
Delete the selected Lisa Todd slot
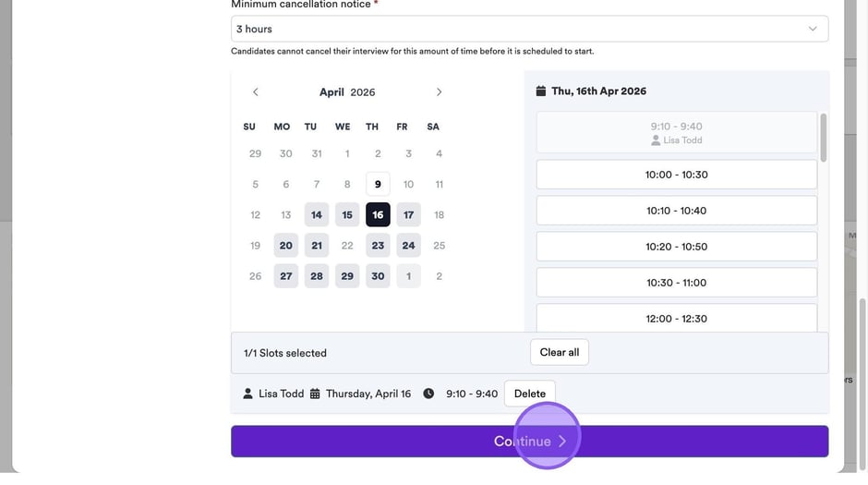pos(529,394)
